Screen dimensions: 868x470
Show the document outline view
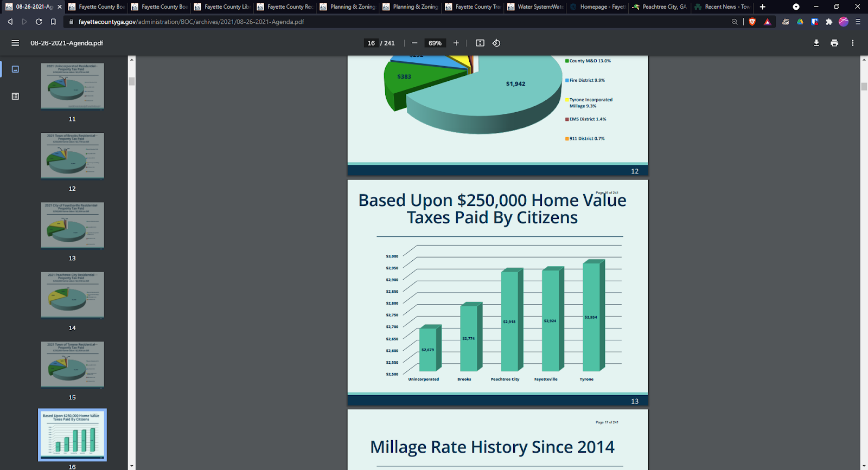click(15, 96)
